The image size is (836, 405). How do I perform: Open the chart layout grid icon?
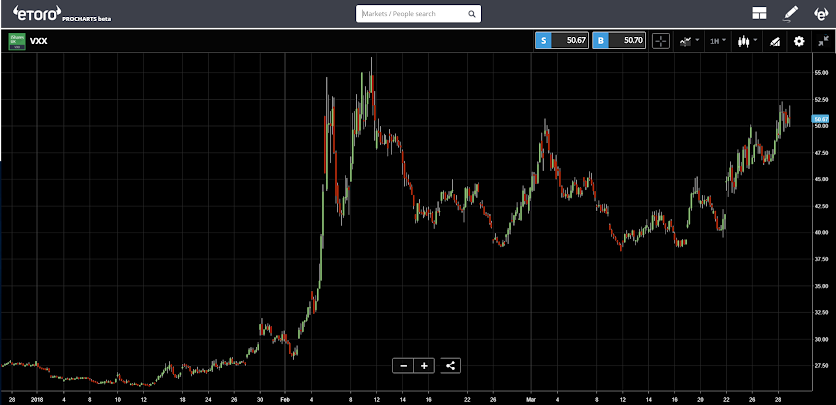pos(759,13)
